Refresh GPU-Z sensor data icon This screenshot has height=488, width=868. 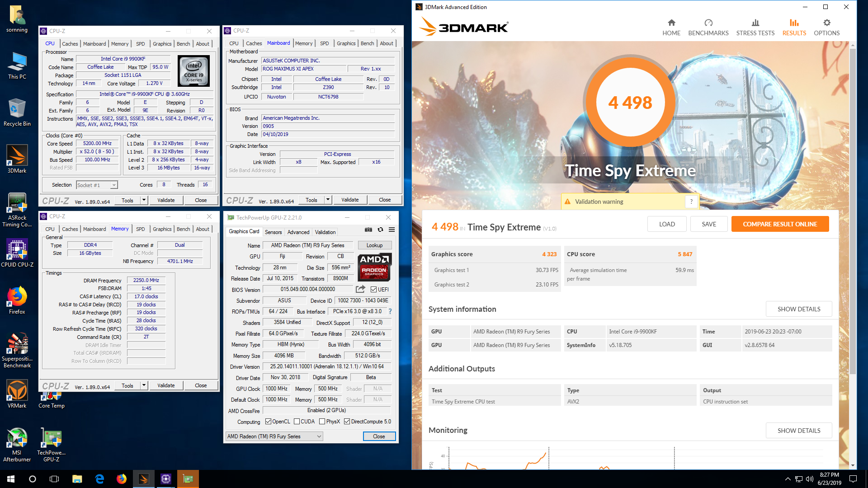point(380,230)
